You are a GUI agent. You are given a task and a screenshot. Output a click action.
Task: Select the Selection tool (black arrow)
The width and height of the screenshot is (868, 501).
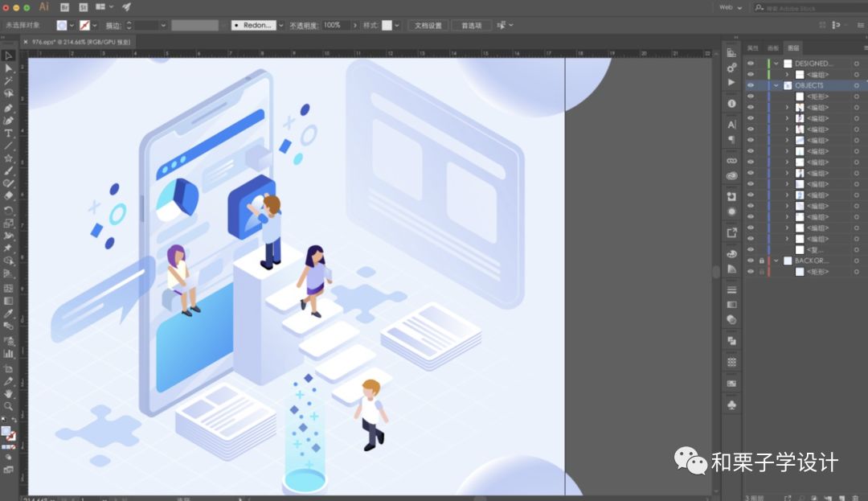8,55
